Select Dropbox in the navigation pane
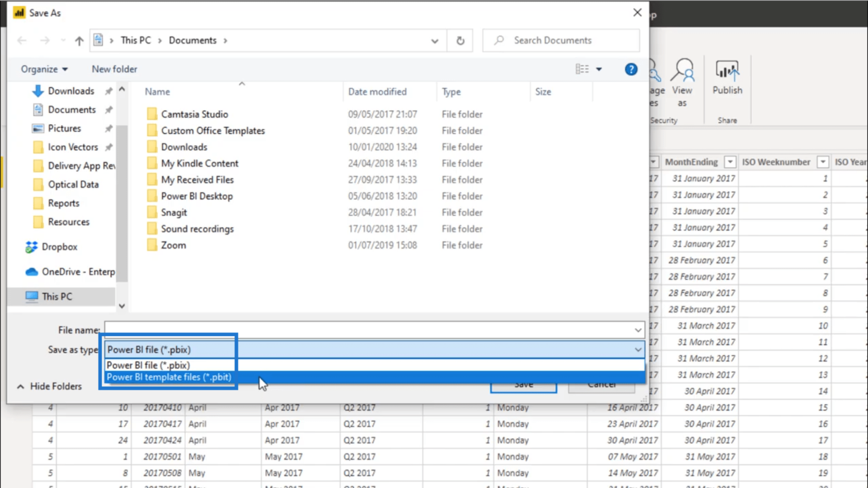 tap(59, 247)
